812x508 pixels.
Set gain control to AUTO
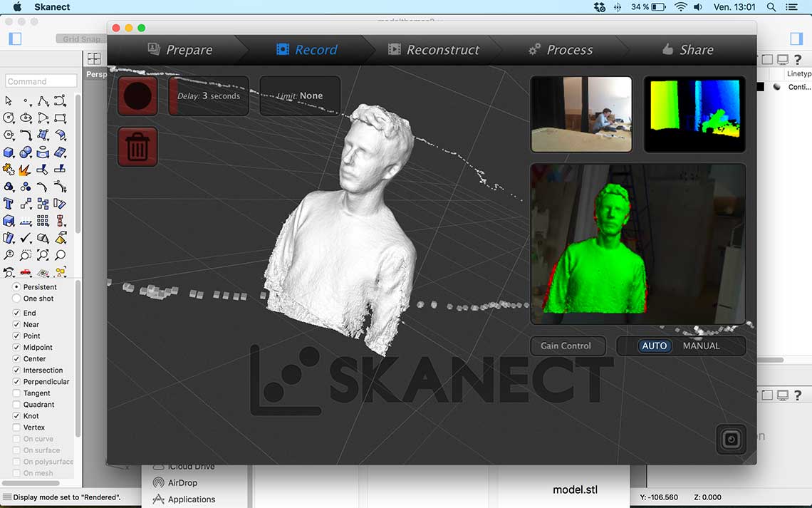click(x=655, y=346)
